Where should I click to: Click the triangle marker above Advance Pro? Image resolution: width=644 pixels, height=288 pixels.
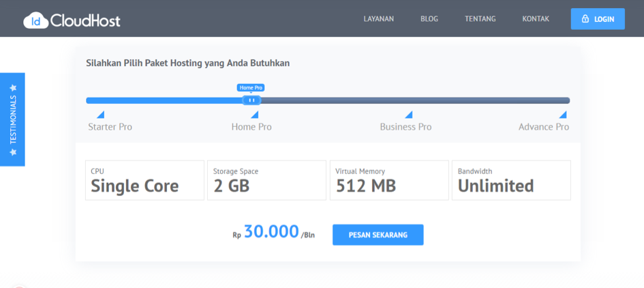coord(563,115)
